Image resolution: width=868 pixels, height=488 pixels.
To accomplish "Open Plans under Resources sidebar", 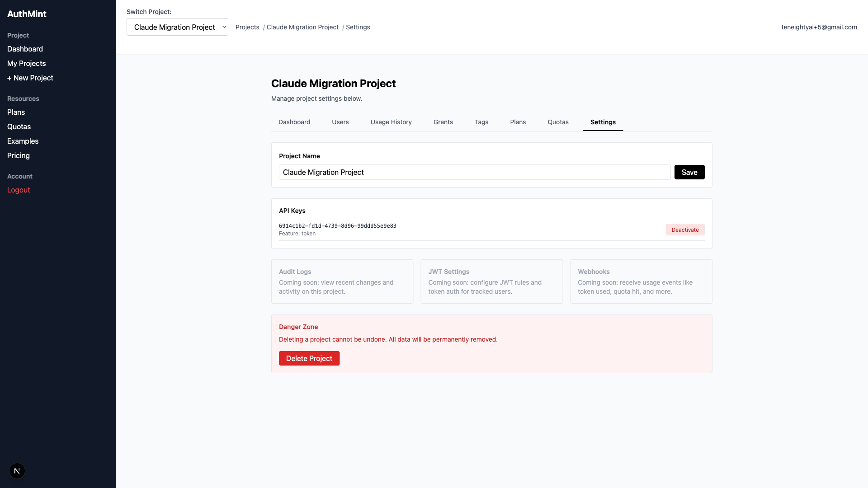I will pos(16,112).
